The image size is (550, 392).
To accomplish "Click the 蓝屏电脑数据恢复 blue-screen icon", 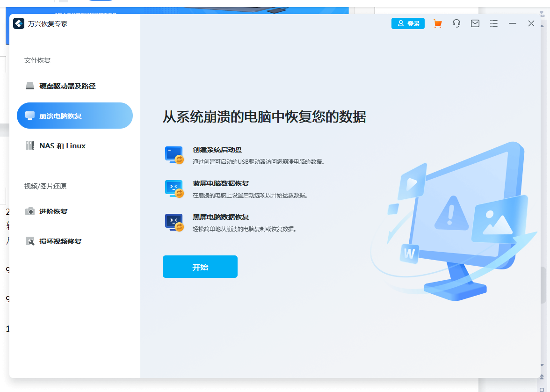I will coord(174,189).
